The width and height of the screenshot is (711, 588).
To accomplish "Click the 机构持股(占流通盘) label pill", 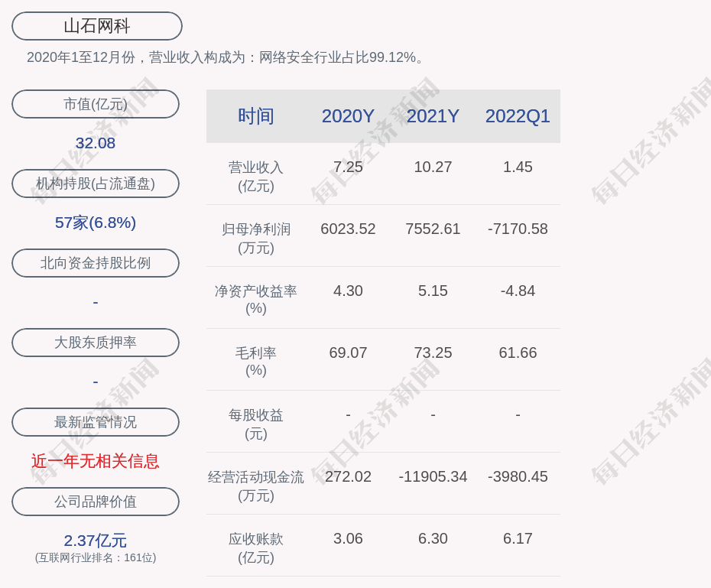I will (x=96, y=184).
